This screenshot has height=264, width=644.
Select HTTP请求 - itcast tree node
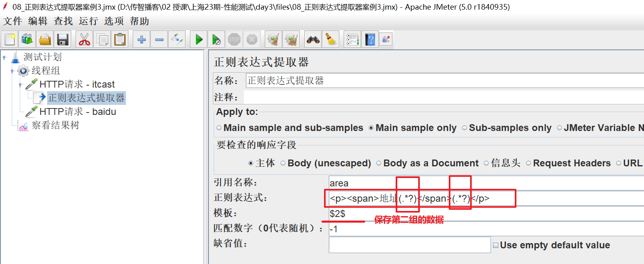(x=77, y=84)
